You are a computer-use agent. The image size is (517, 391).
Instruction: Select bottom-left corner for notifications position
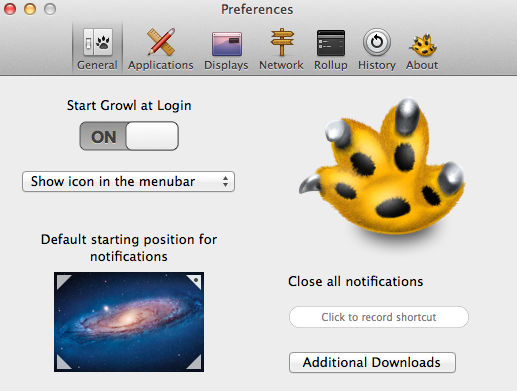click(63, 362)
